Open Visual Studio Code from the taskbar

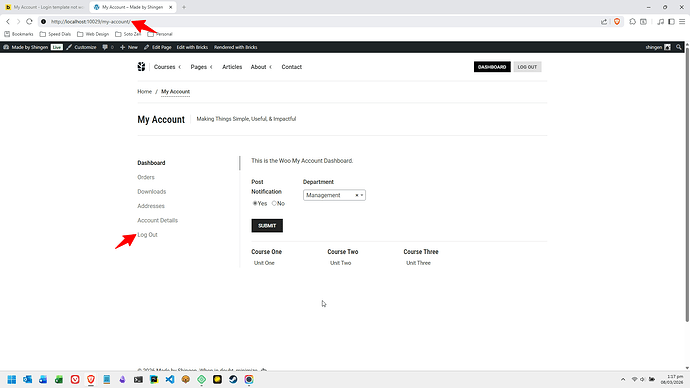[x=170, y=379]
